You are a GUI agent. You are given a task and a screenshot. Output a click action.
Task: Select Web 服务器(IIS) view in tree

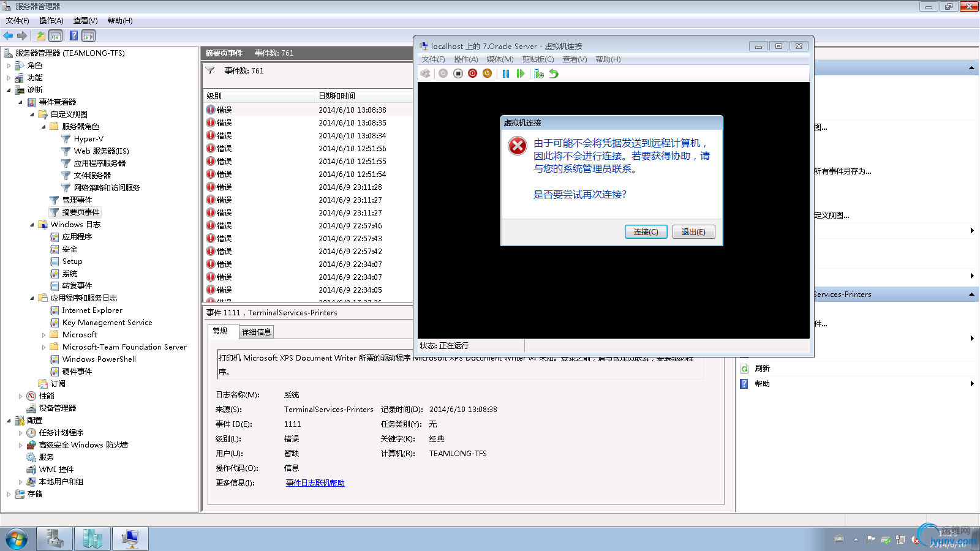101,151
